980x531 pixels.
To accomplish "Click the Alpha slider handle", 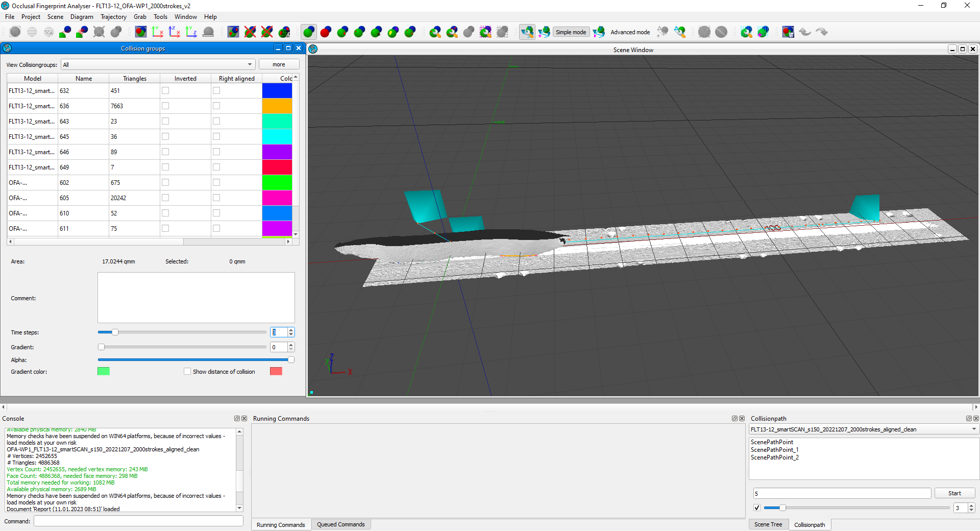I will coord(291,360).
